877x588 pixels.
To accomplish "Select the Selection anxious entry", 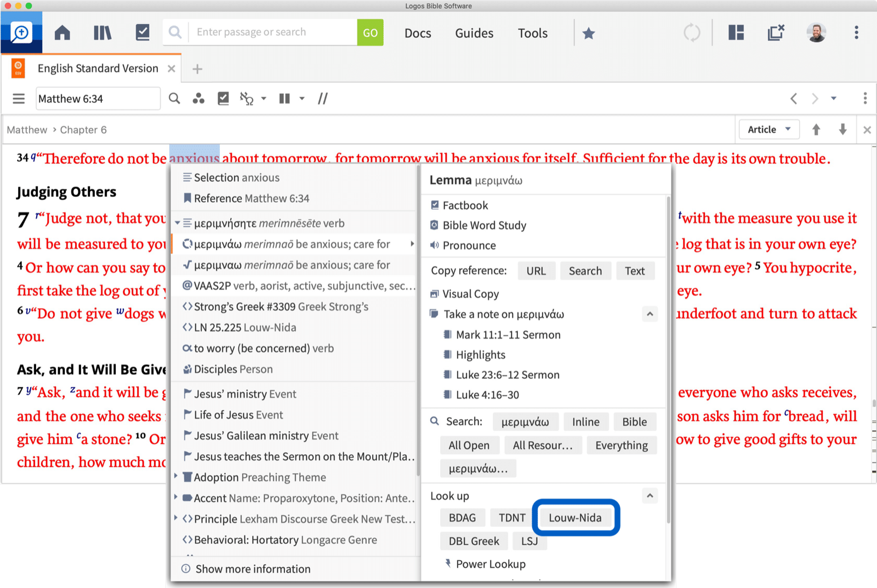I will click(293, 178).
